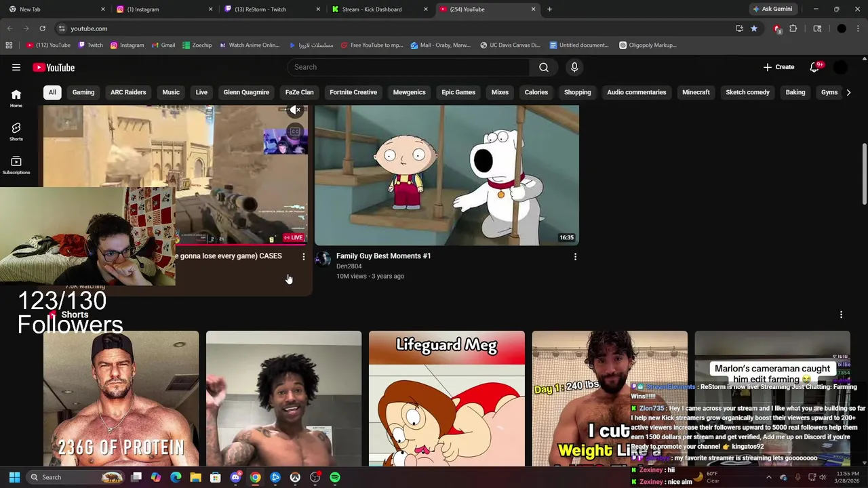The height and width of the screenshot is (488, 868).
Task: Open the tab search side panel icon
Action: 817,28
